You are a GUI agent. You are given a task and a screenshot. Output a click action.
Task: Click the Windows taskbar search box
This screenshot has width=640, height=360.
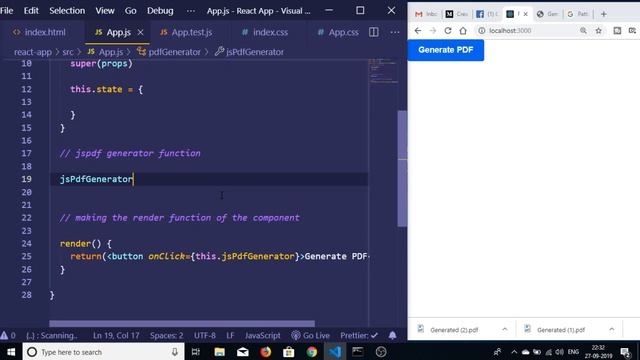point(104,352)
